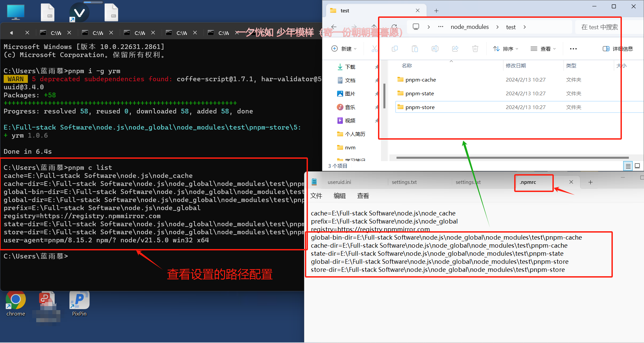Select the .npmrc tab in Notepad
This screenshot has height=343, width=644.
pos(528,182)
